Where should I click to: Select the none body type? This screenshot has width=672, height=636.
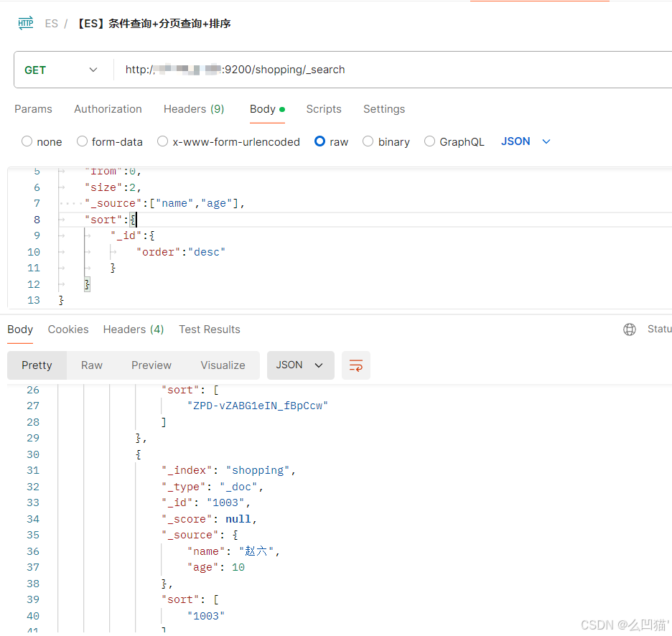click(27, 141)
